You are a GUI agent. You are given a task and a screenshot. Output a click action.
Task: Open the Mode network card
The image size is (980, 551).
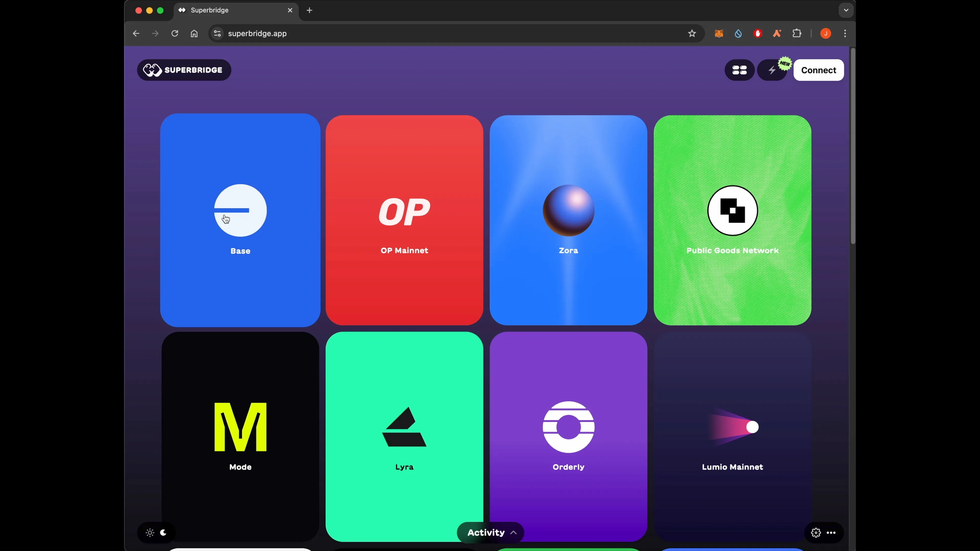240,436
